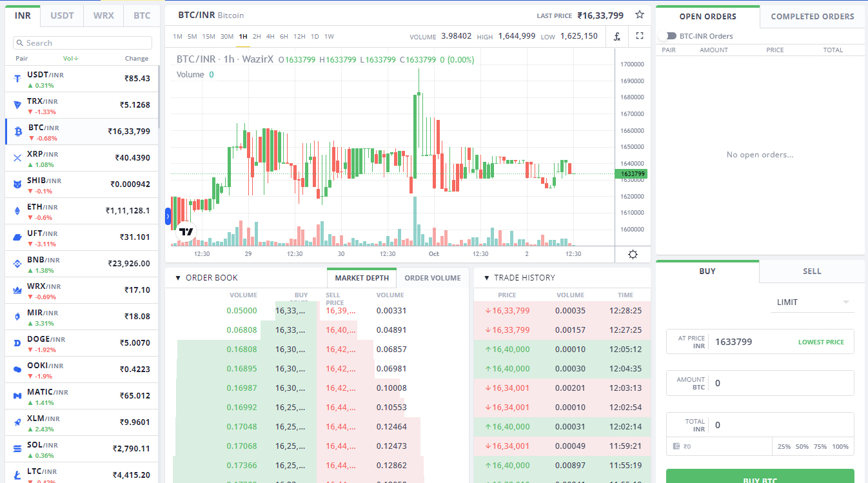868x483 pixels.
Task: Collapse the TRADE HISTORY panel
Action: pos(486,278)
